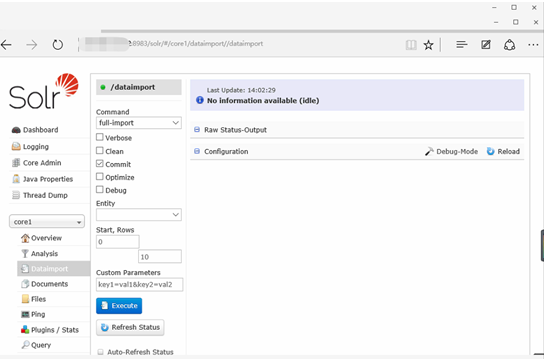
Task: Open the browser more options ellipsis
Action: coord(533,45)
